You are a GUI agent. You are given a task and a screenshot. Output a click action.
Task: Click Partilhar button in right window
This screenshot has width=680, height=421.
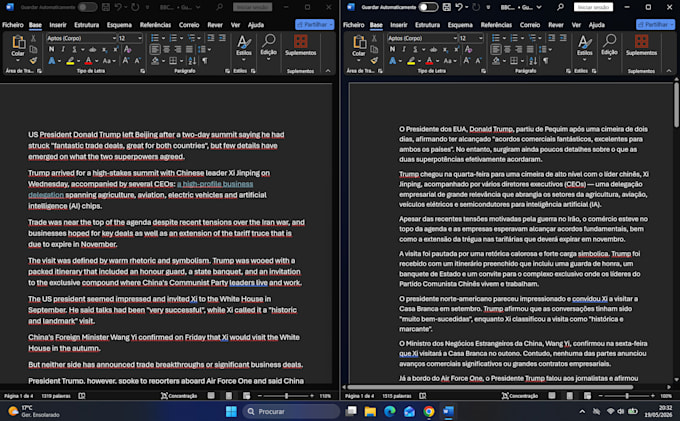(656, 25)
